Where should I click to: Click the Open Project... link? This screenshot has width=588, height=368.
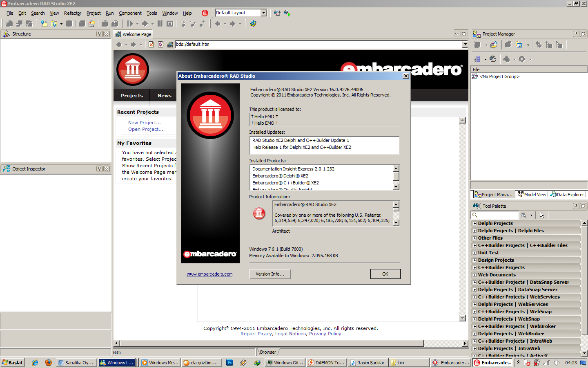[x=146, y=129]
